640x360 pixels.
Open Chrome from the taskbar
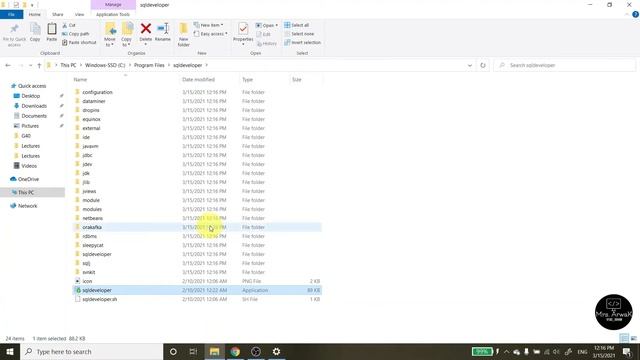click(235, 351)
